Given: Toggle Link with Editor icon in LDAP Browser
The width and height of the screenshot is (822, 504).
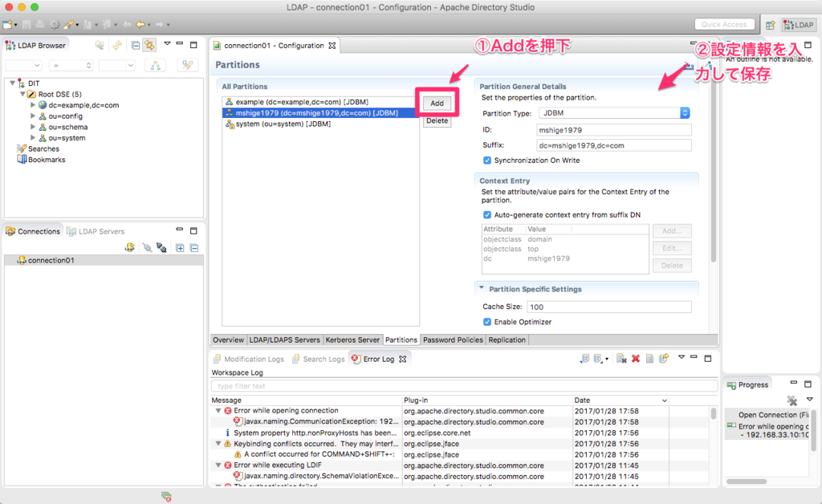Looking at the screenshot, I should pyautogui.click(x=149, y=45).
